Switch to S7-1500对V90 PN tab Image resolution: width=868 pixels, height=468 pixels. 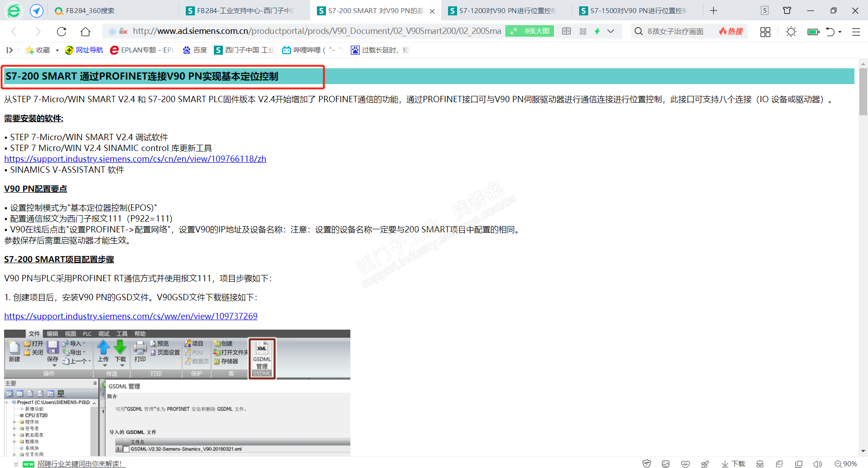pos(638,10)
